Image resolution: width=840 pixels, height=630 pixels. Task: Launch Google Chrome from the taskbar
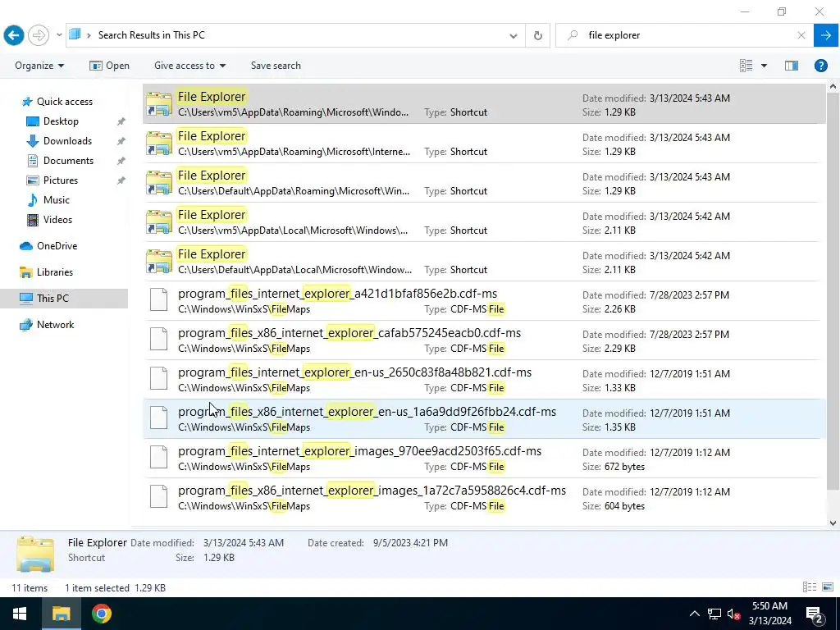pos(101,614)
